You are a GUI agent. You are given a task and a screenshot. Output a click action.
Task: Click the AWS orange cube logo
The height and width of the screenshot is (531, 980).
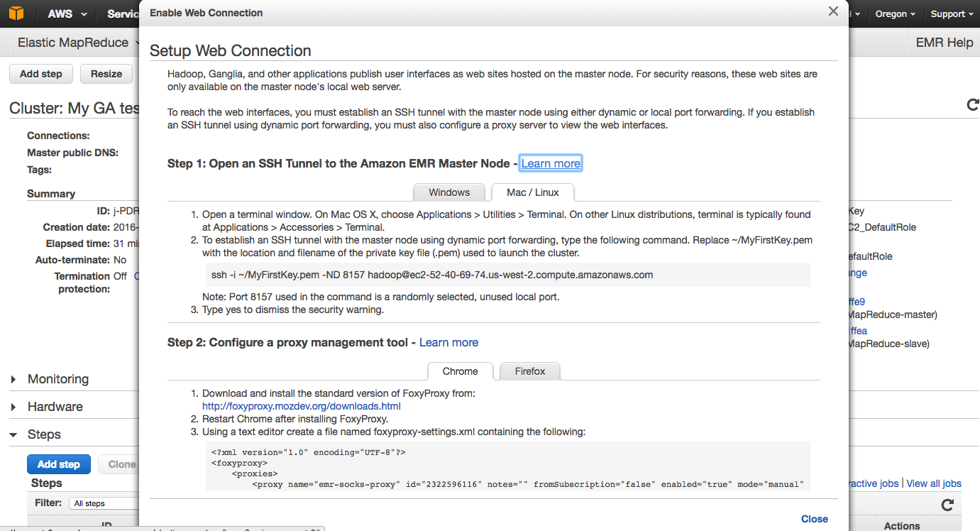pos(16,13)
